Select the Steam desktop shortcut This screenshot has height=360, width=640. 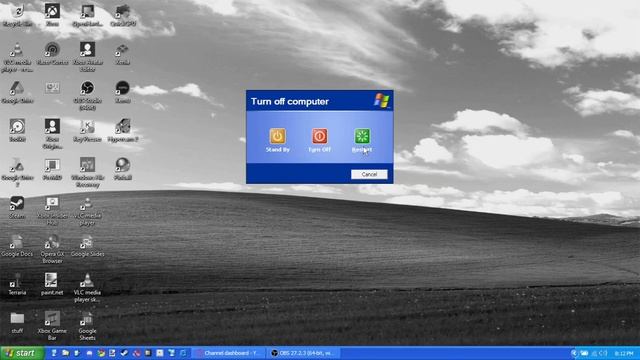coord(17,207)
